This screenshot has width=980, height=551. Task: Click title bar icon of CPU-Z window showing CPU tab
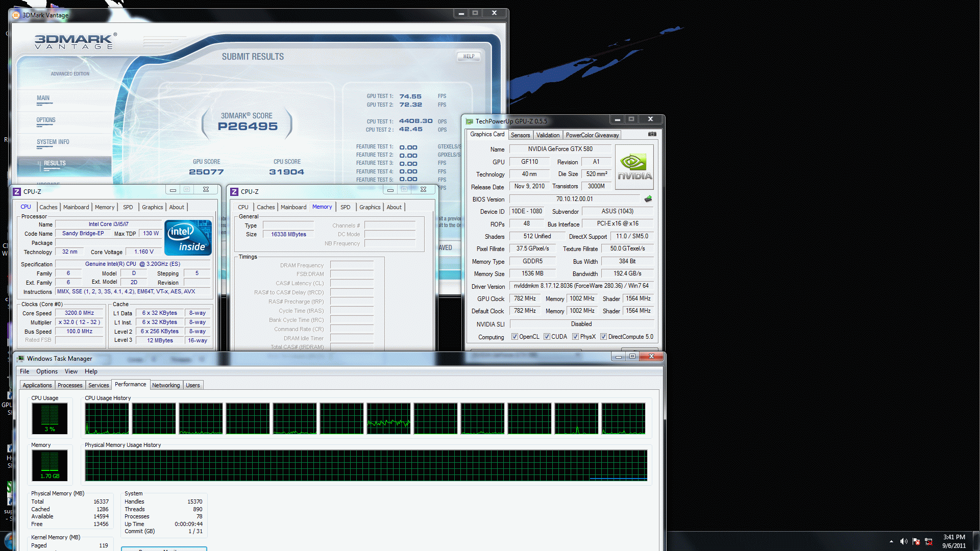coord(17,191)
